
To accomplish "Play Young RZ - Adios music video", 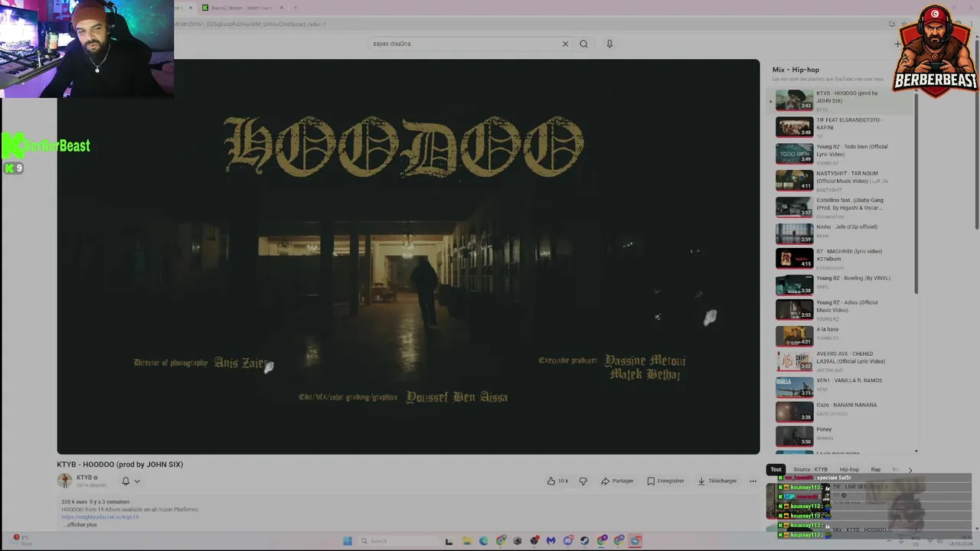I will pyautogui.click(x=842, y=310).
